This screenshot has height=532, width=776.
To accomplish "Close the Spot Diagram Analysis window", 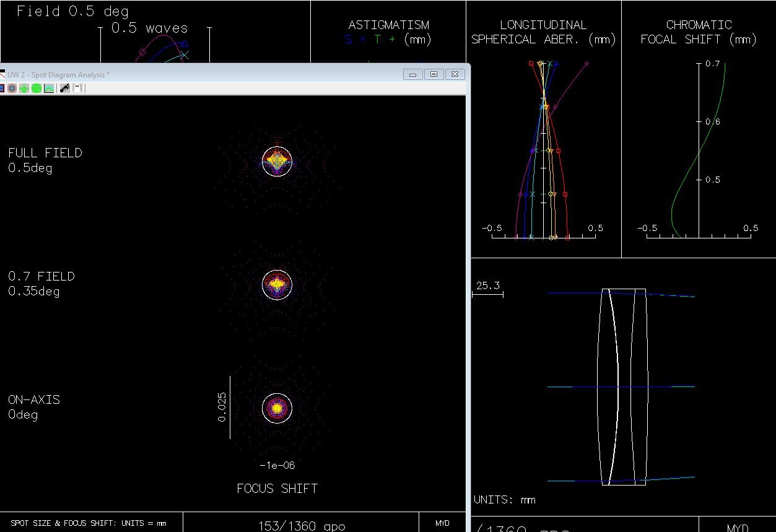I will (x=455, y=74).
